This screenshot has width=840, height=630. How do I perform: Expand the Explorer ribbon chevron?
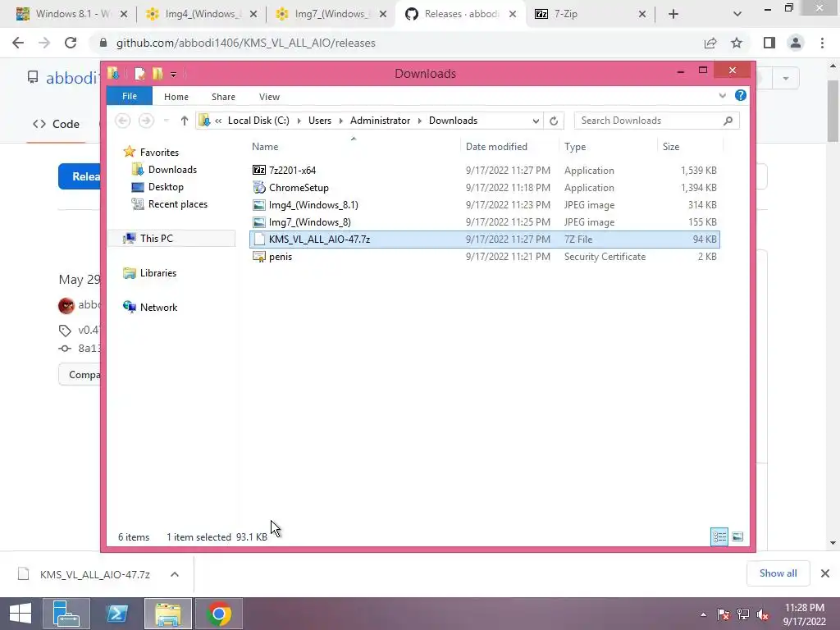point(722,95)
